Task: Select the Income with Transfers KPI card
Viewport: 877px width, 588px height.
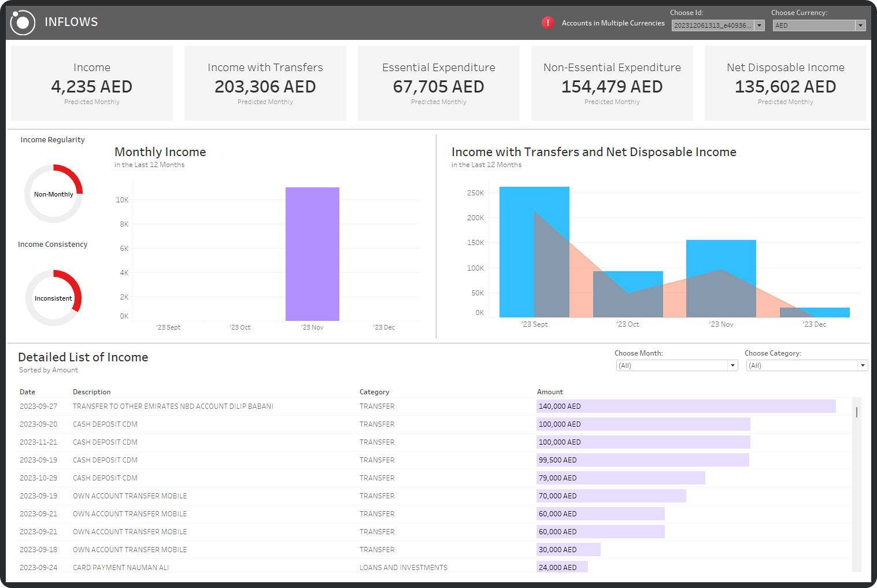Action: [265, 83]
